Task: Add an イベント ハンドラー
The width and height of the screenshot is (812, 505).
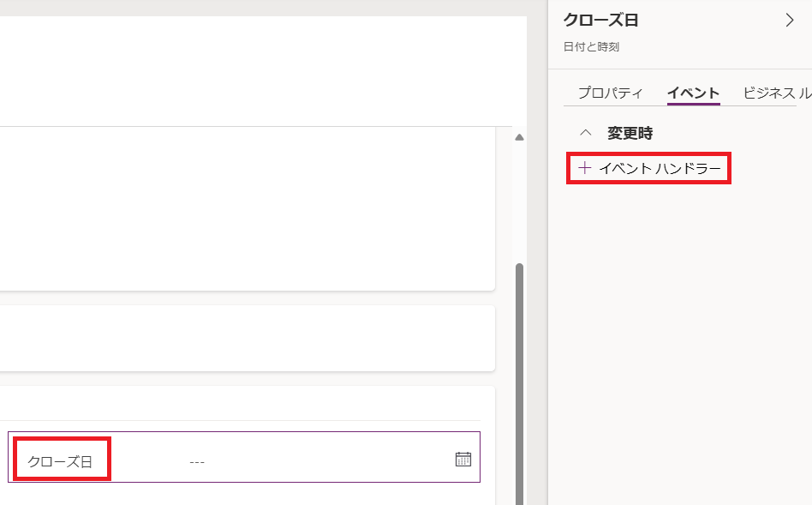Action: tap(649, 168)
